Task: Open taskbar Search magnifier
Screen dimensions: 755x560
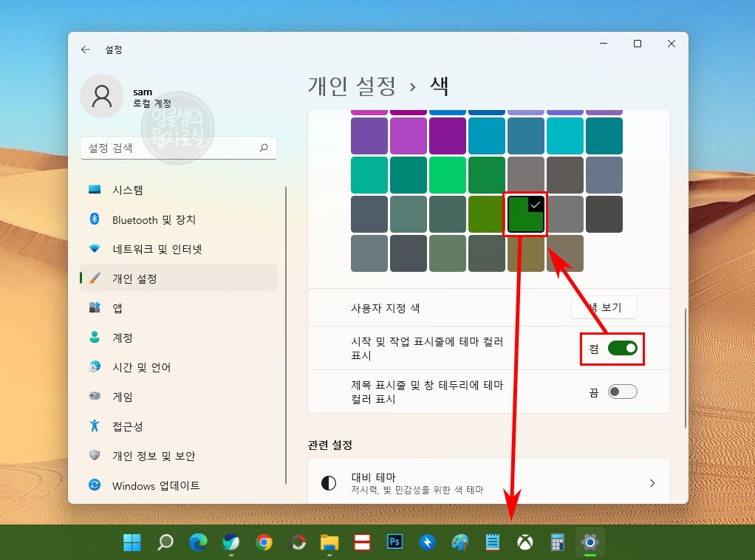Action: [165, 543]
